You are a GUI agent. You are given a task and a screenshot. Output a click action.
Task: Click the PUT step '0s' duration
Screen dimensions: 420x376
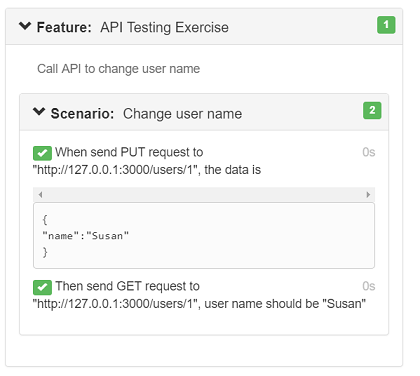pos(369,152)
